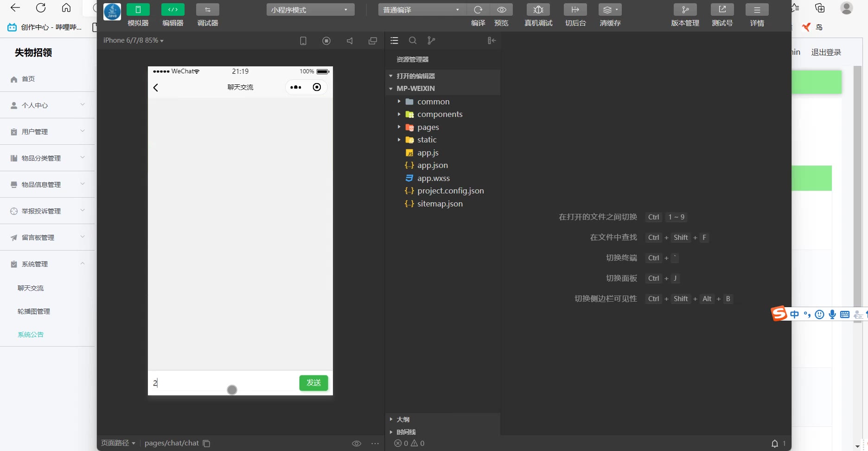Open the 普通编译 compile mode dropdown
The height and width of the screenshot is (451, 868).
pyautogui.click(x=422, y=10)
